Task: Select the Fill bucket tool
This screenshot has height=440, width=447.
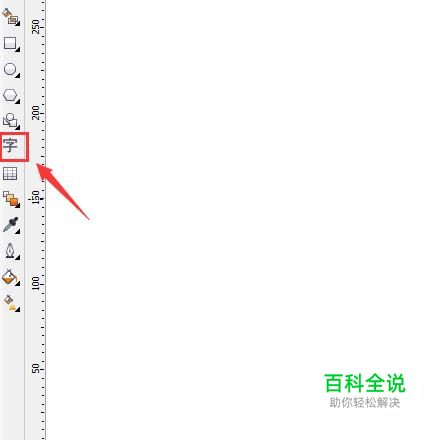Action: point(9,277)
